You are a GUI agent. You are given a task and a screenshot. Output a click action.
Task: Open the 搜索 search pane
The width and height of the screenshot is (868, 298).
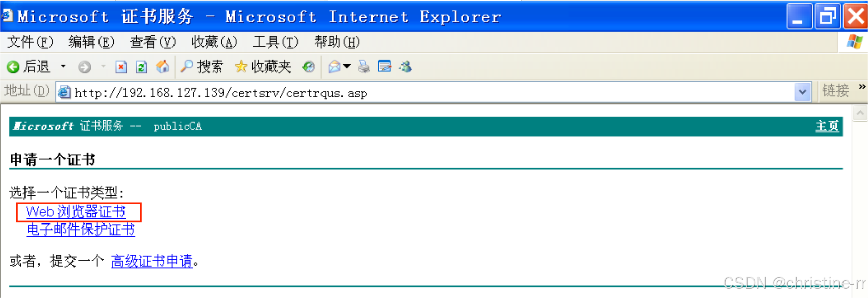(x=202, y=67)
